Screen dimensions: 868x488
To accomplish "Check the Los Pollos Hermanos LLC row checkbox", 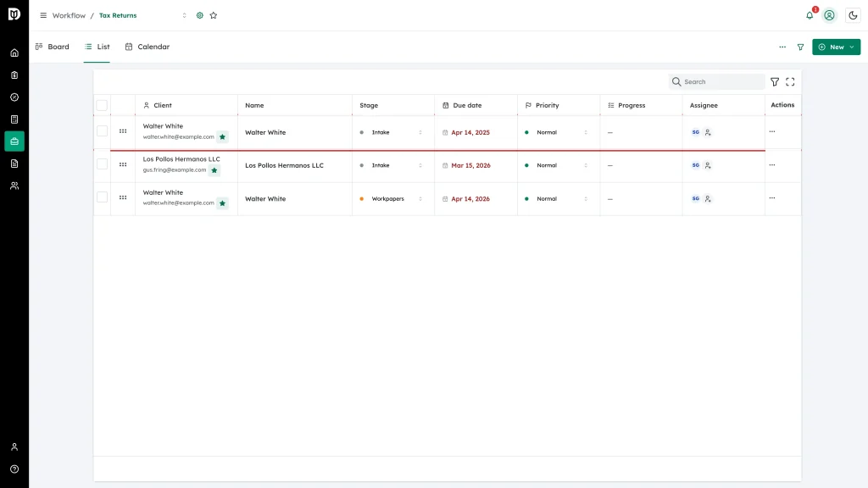I will tap(102, 164).
